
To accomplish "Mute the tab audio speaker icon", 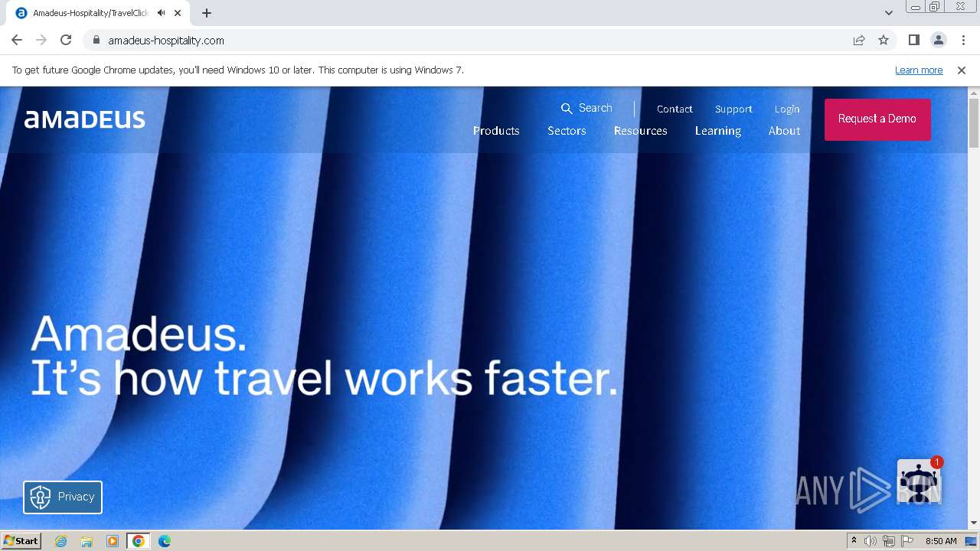I will pos(161,13).
